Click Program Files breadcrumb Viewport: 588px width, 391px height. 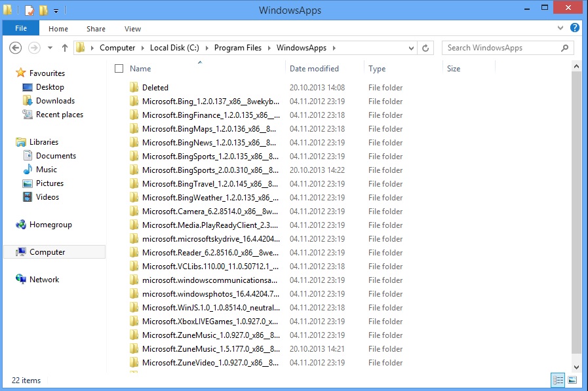238,48
